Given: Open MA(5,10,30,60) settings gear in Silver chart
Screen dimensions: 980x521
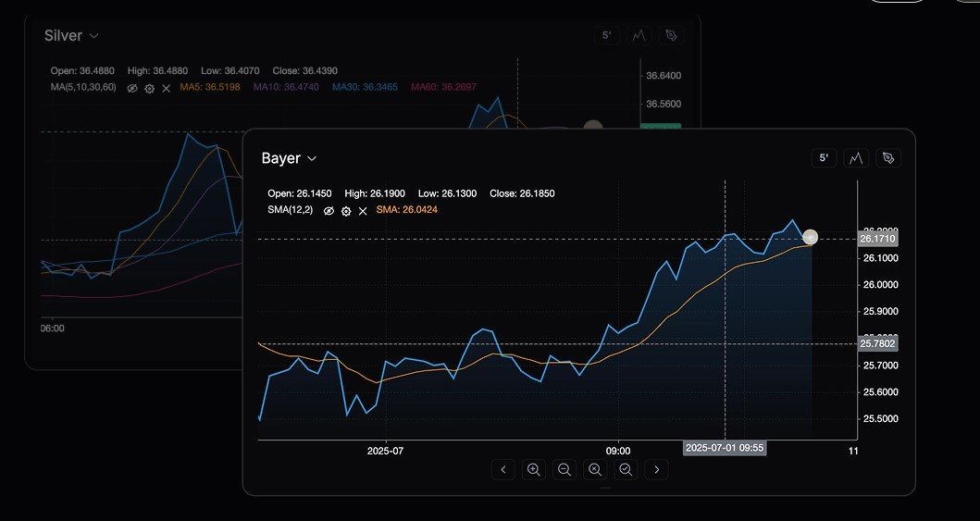Looking at the screenshot, I should (149, 88).
